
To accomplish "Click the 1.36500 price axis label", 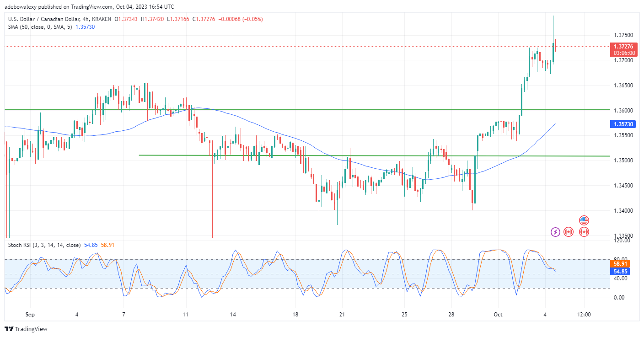I will point(623,86).
